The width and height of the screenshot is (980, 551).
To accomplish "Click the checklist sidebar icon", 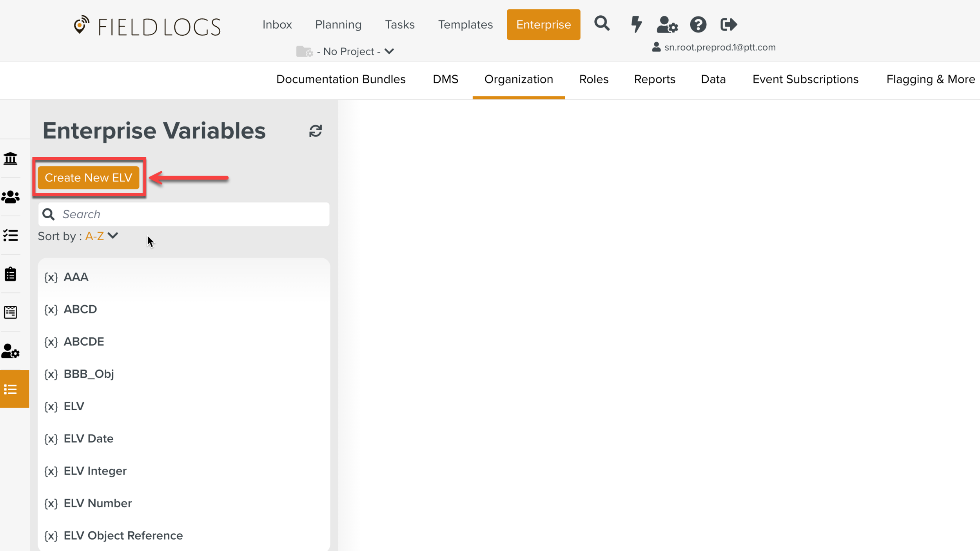I will pyautogui.click(x=11, y=236).
